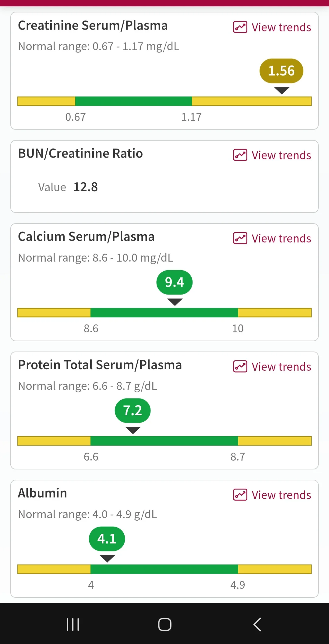Screen dimensions: 329x644
Task: Select the 1.56 Creatinine value bubble
Action: pyautogui.click(x=281, y=71)
